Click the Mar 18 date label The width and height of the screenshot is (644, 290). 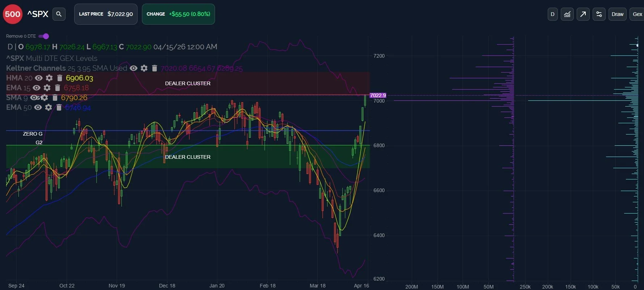click(317, 286)
